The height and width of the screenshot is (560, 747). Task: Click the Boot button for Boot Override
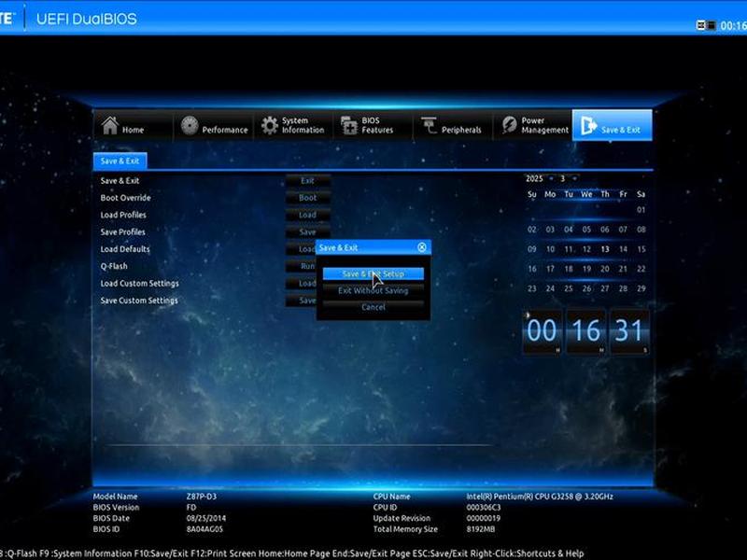pos(308,198)
